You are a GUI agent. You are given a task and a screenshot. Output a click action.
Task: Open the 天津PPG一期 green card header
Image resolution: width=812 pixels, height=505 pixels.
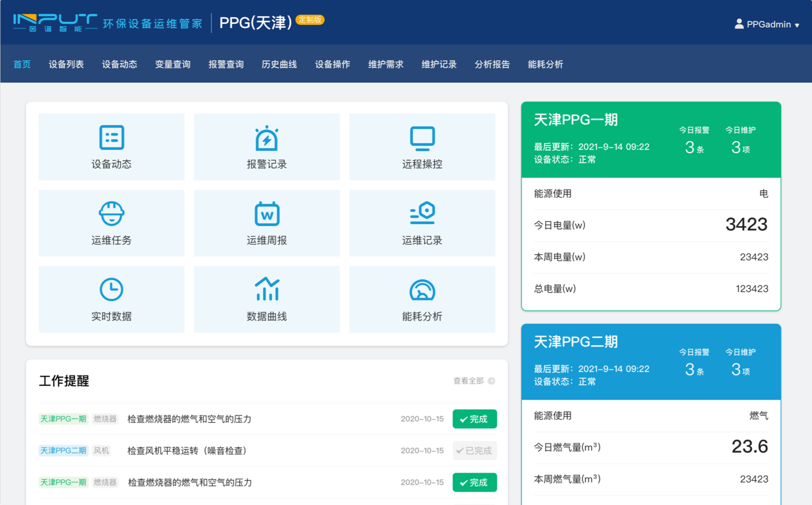click(x=651, y=139)
